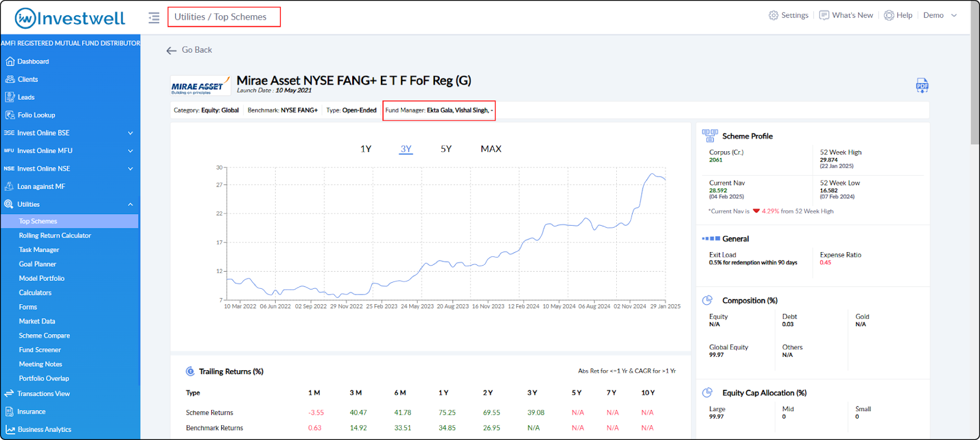980x440 pixels.
Task: Open Meeting Notes under Utilities
Action: (40, 364)
